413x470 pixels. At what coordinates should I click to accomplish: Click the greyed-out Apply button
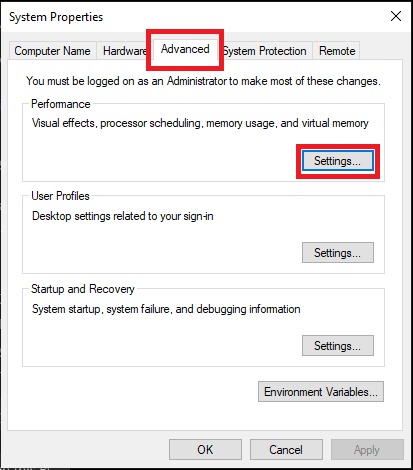367,450
